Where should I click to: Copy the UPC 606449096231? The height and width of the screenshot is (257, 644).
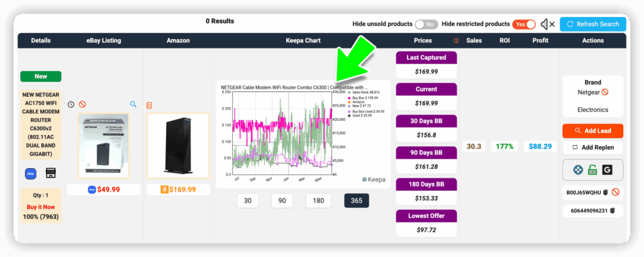(612, 211)
